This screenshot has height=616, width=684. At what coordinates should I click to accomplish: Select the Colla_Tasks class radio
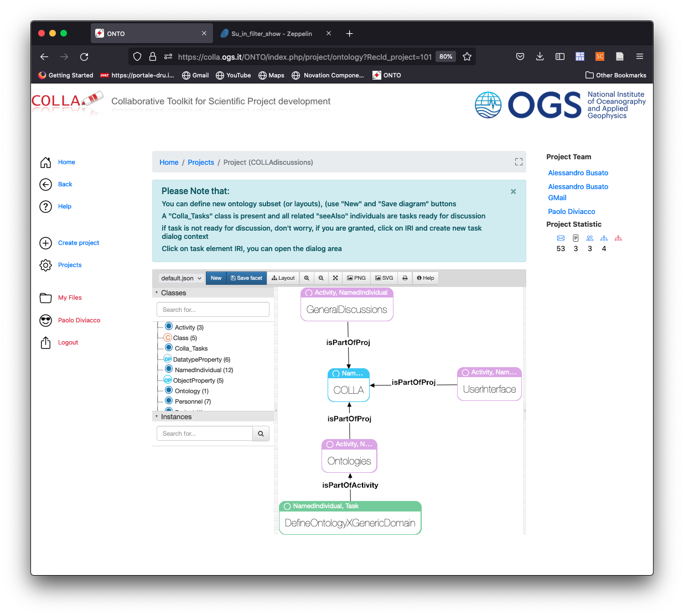coord(169,348)
